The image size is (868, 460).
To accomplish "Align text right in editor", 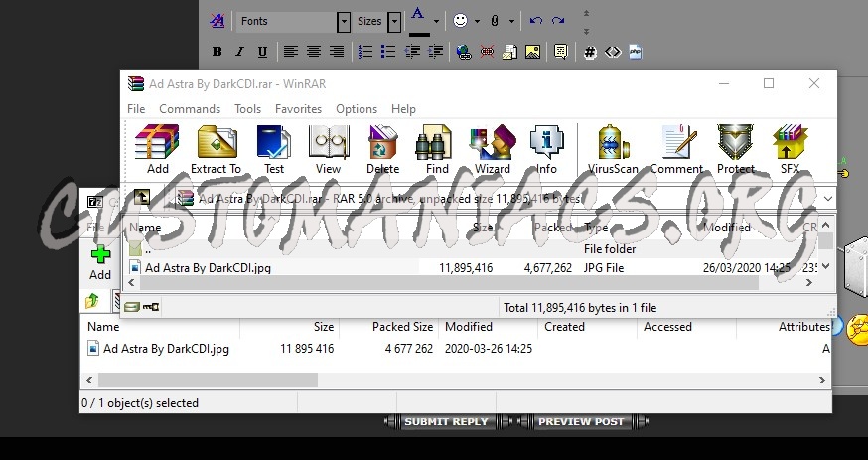I will tap(337, 52).
